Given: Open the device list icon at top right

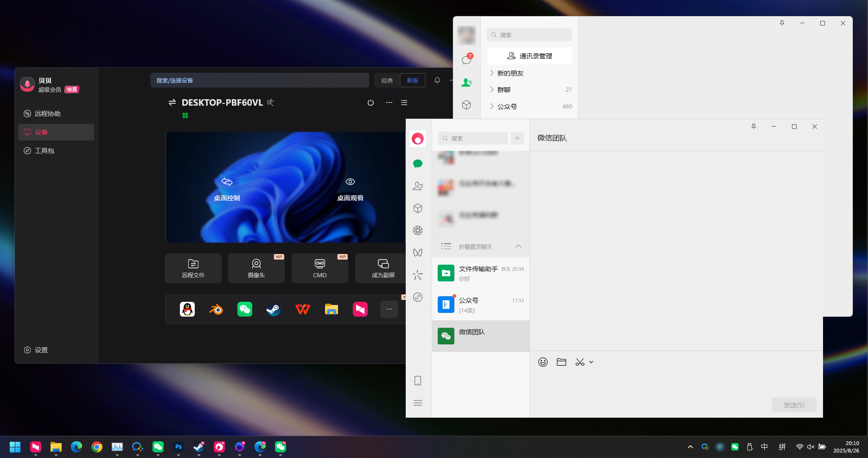Looking at the screenshot, I should click(404, 102).
